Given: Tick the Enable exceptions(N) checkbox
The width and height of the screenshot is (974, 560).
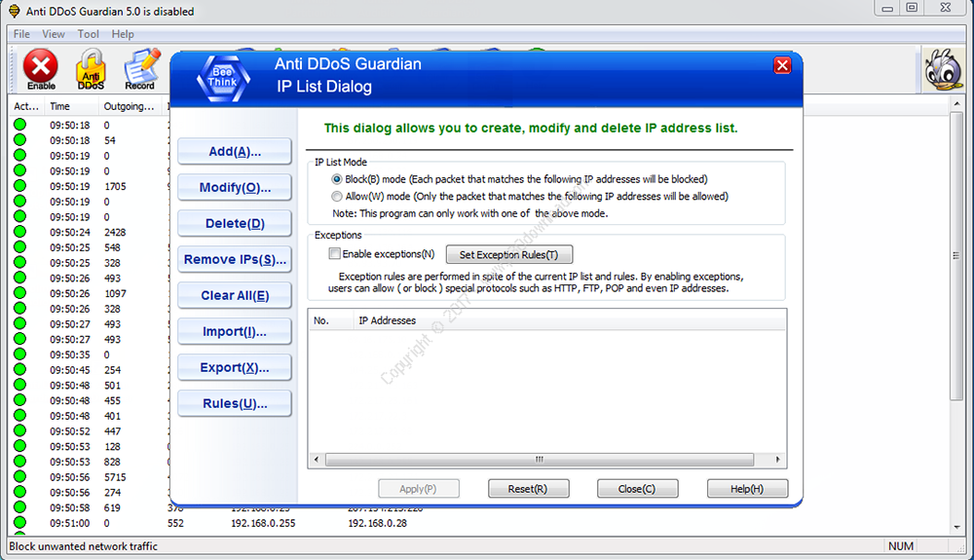Looking at the screenshot, I should [x=334, y=253].
